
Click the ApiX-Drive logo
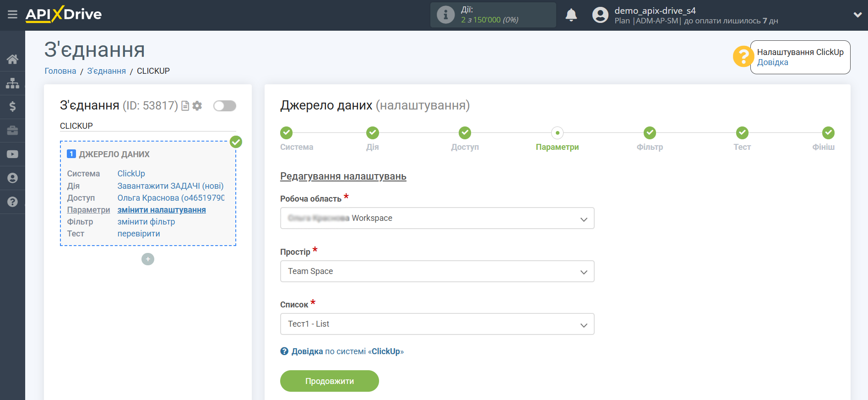tap(64, 14)
